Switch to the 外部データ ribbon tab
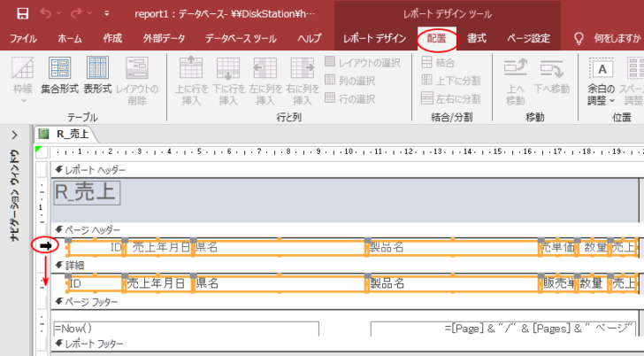644x356 pixels. [x=165, y=39]
